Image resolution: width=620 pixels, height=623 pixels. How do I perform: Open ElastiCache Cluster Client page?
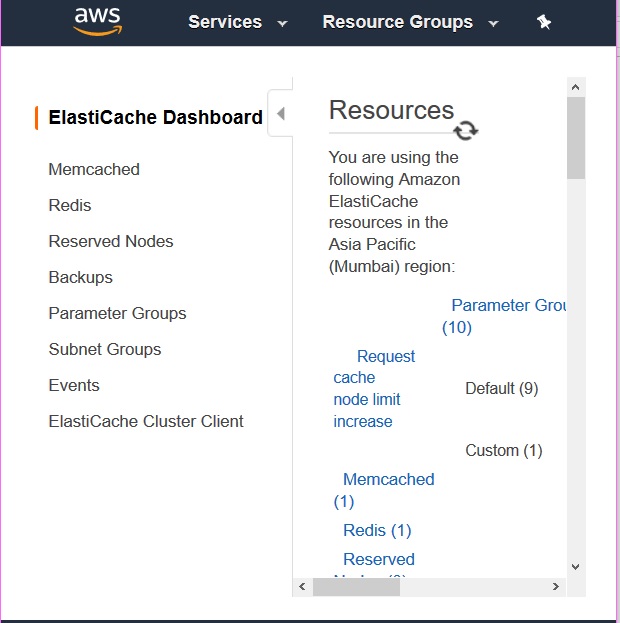coord(146,421)
